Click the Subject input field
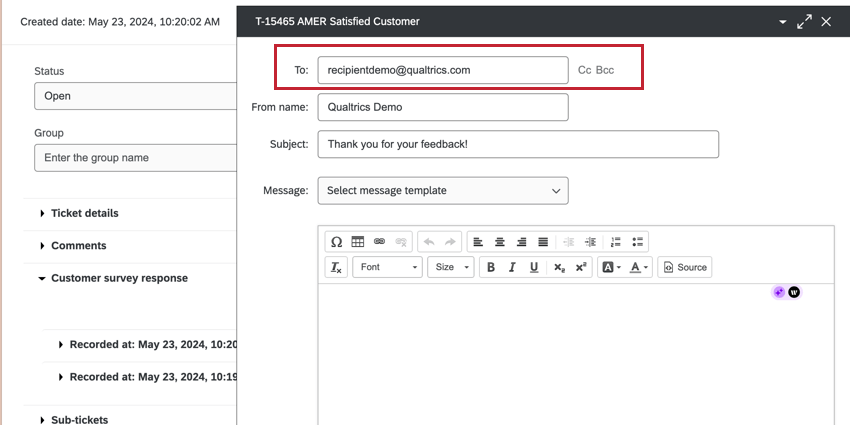 pyautogui.click(x=518, y=144)
